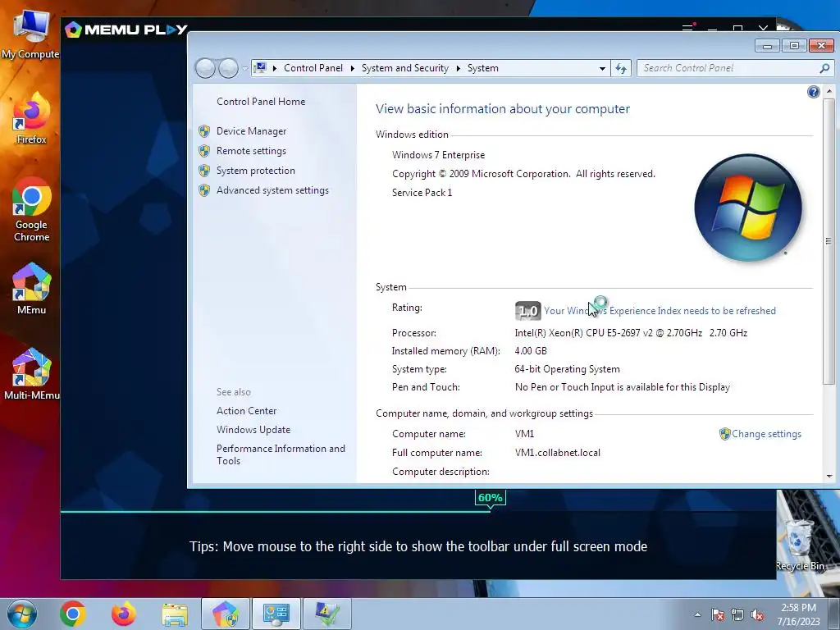This screenshot has height=630, width=840.
Task: Go to the Control Panel breadcrumb
Action: coord(313,68)
